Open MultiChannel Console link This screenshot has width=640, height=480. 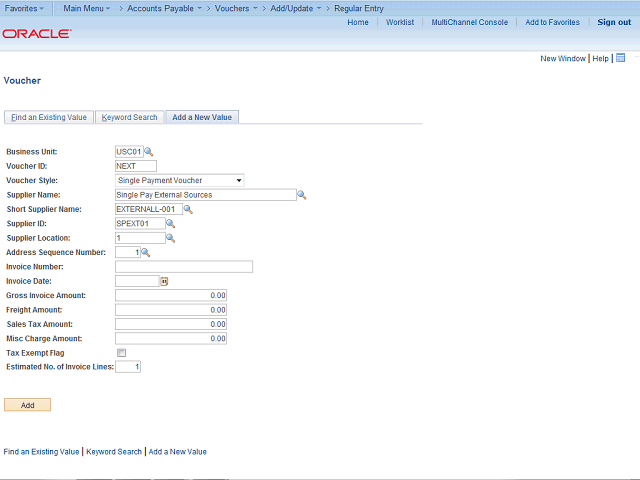(x=470, y=22)
